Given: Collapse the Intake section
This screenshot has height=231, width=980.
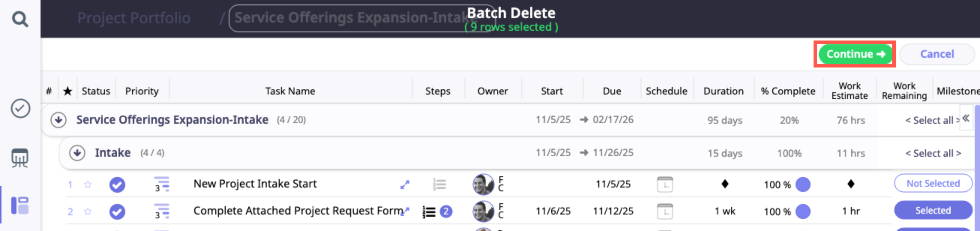Looking at the screenshot, I should tap(77, 153).
